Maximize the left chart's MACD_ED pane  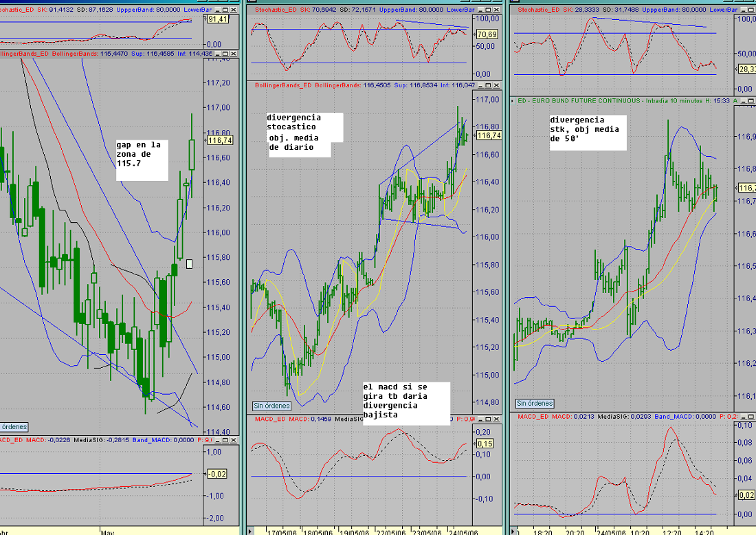click(225, 440)
